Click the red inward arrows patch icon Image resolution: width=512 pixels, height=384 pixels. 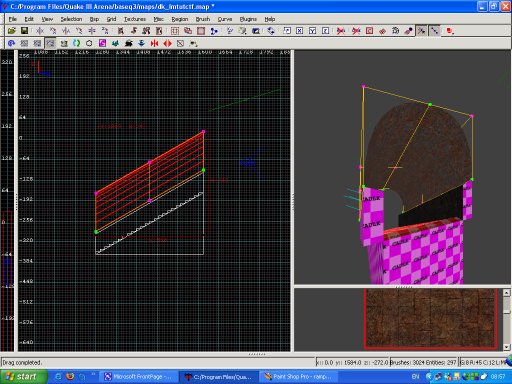154,43
